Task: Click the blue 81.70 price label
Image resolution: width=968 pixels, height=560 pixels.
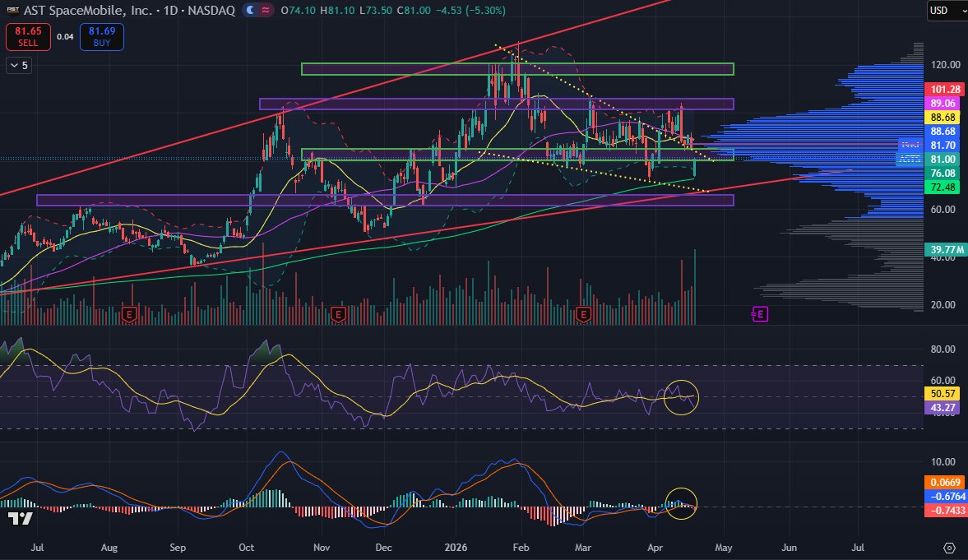Action: [x=942, y=145]
